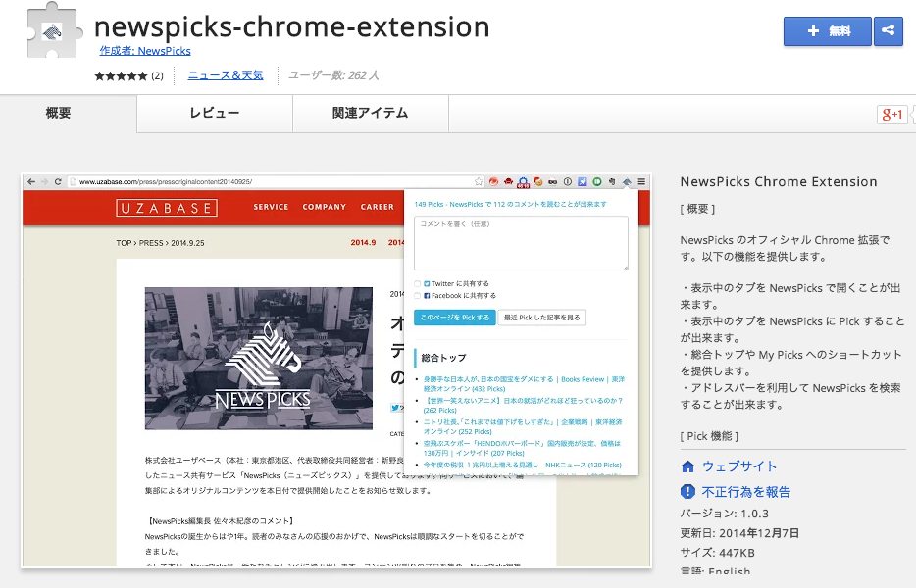Image resolution: width=916 pixels, height=588 pixels.
Task: Open the CAREER nav item
Action: pyautogui.click(x=378, y=207)
